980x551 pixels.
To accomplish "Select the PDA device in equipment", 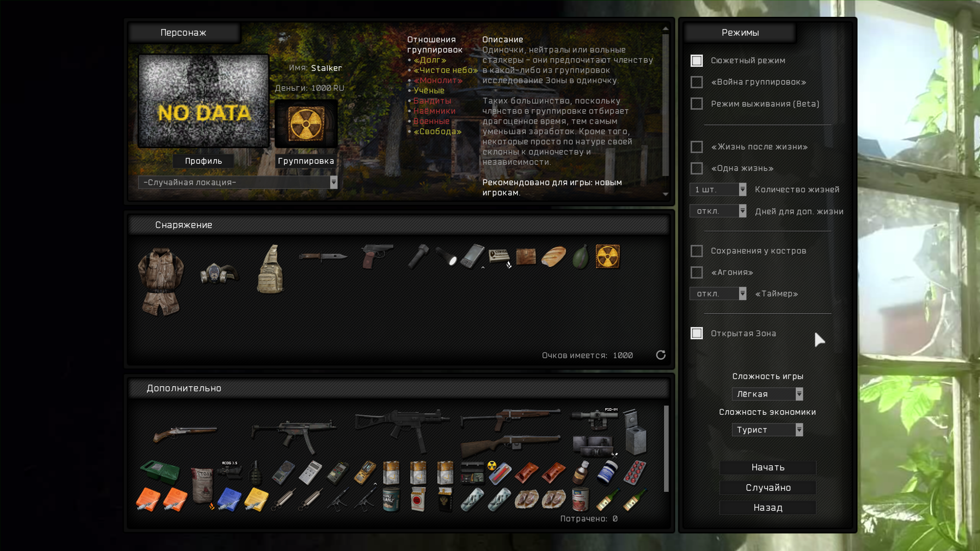I will pyautogui.click(x=472, y=256).
